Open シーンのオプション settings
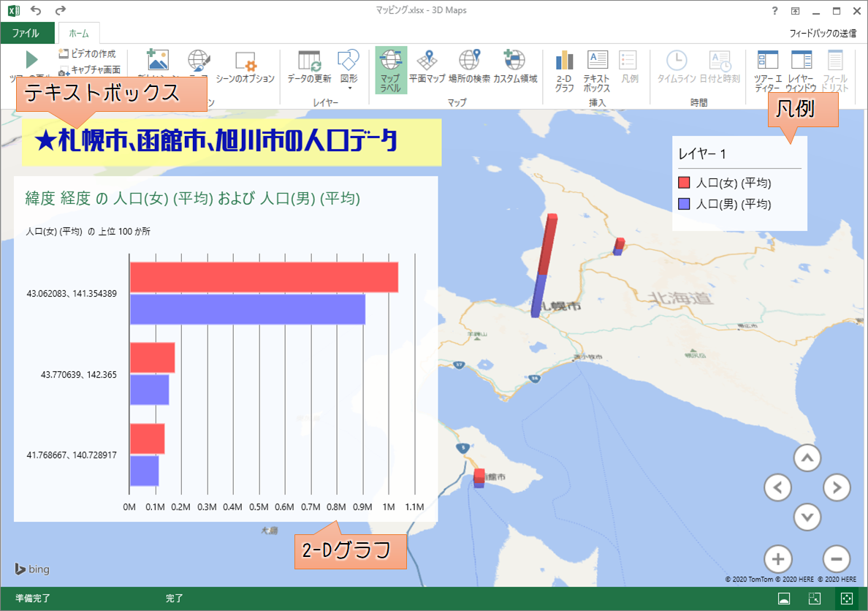Image resolution: width=868 pixels, height=611 pixels. (x=245, y=67)
